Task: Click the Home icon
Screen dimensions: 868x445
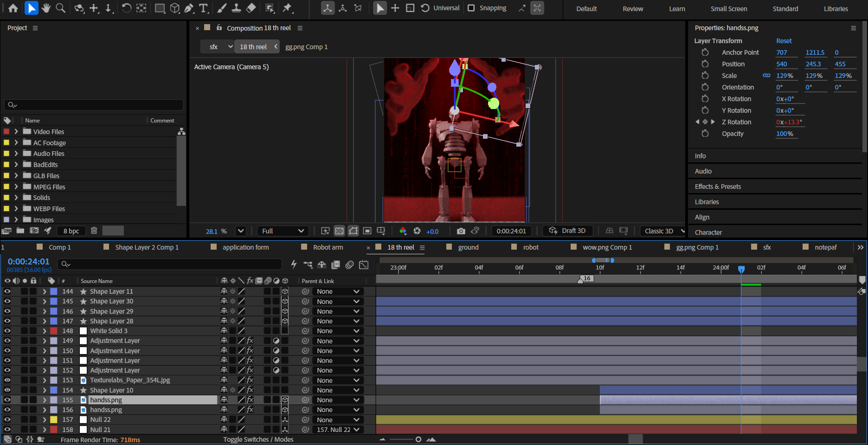Action: coord(13,8)
